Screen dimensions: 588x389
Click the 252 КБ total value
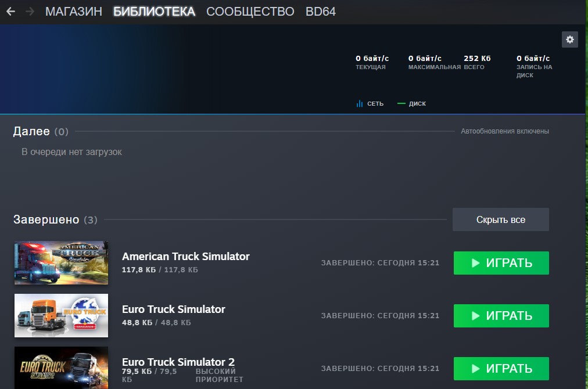tap(477, 59)
